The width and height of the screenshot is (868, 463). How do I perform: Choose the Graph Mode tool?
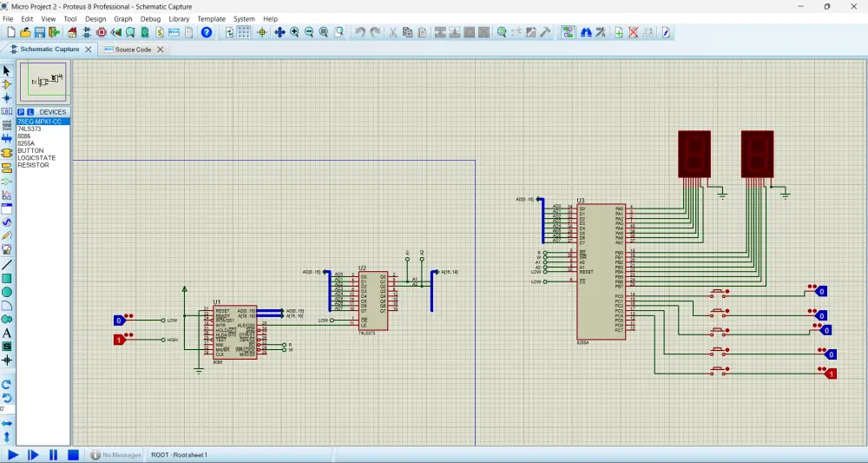click(7, 195)
